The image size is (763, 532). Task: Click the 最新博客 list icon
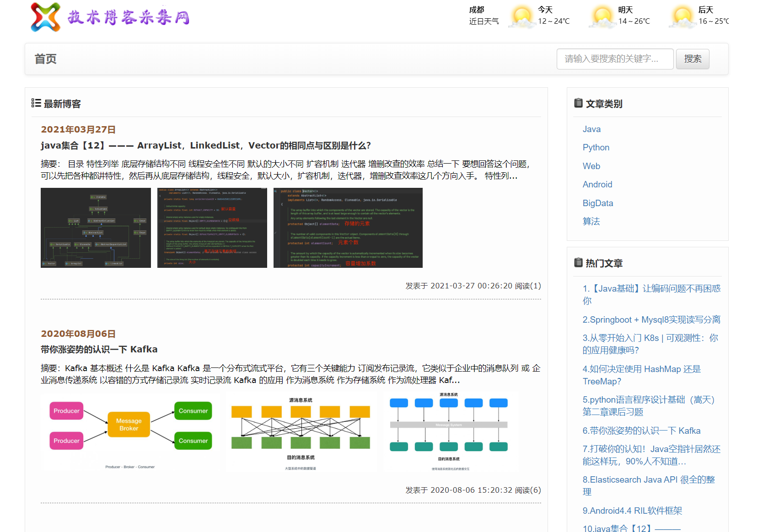click(x=36, y=103)
